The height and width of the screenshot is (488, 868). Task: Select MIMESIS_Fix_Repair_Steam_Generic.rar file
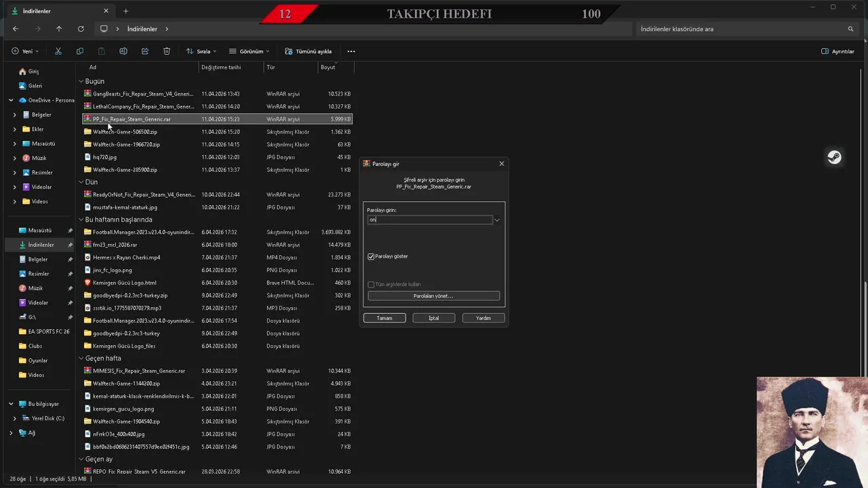(217, 371)
